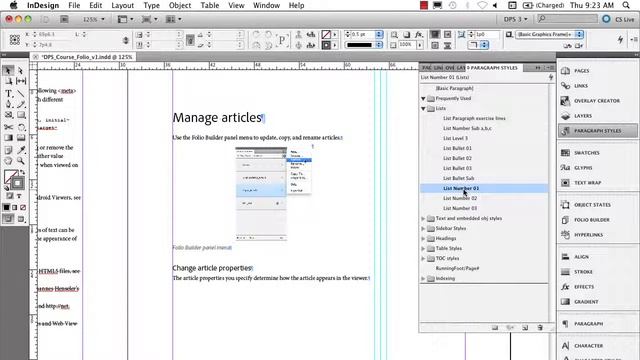Select the Line tool
Image resolution: width=640 pixels, height=360 pixels.
[x=21, y=93]
